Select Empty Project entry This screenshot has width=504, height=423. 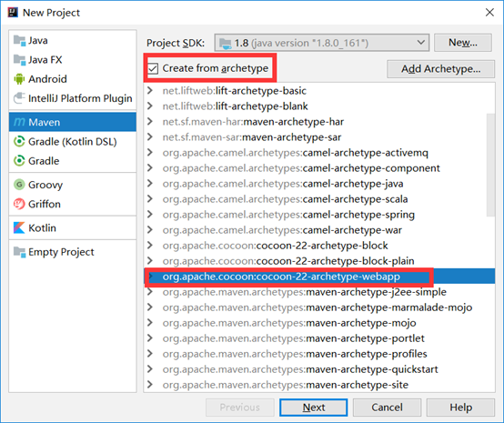(x=73, y=252)
